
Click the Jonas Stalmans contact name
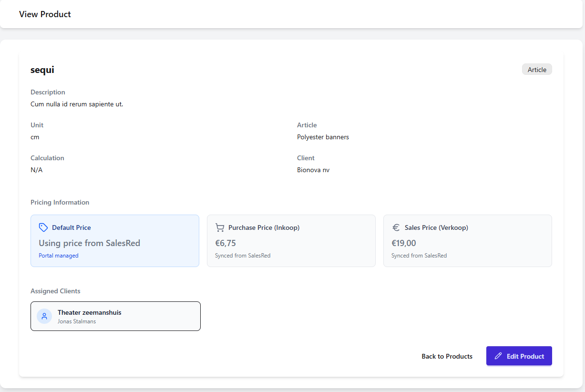[77, 321]
